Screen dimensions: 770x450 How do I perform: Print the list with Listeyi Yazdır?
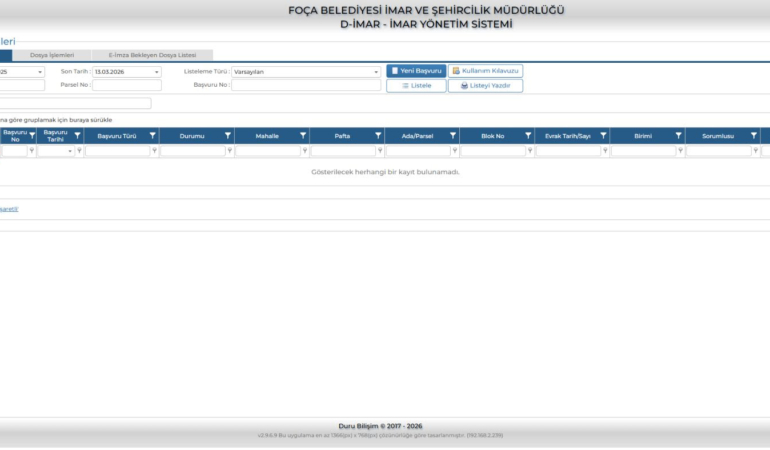pos(485,86)
